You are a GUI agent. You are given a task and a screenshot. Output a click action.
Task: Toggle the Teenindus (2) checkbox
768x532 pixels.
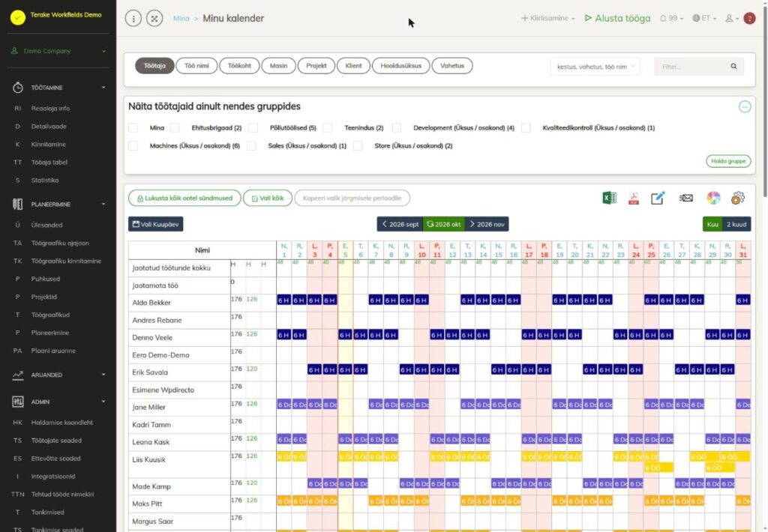point(328,127)
